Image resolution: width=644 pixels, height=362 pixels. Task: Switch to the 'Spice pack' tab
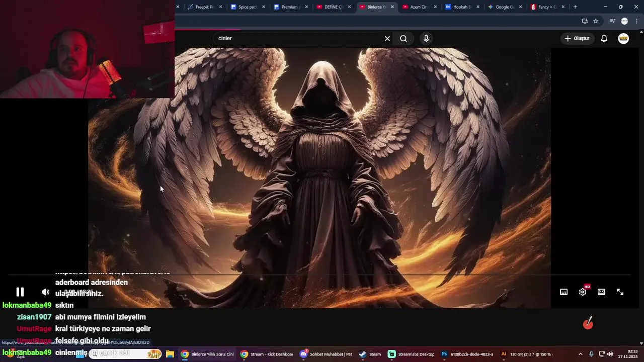(248, 7)
